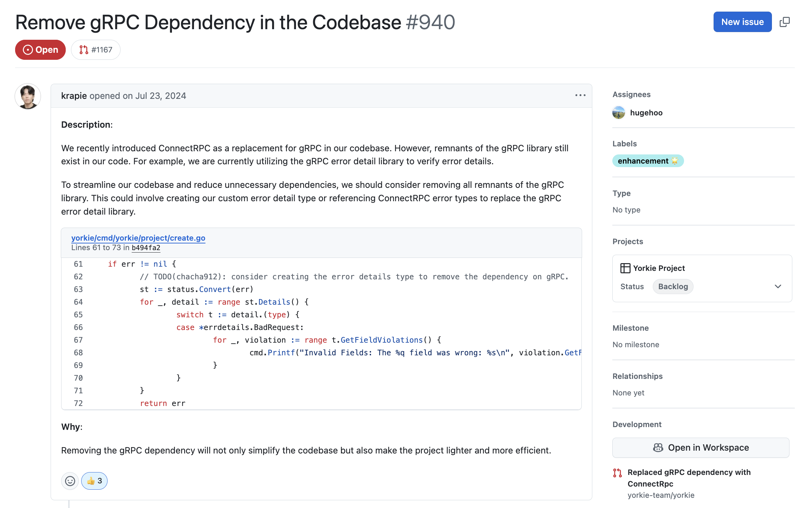
Task: Open the Backlog status dropdown
Action: (x=673, y=286)
